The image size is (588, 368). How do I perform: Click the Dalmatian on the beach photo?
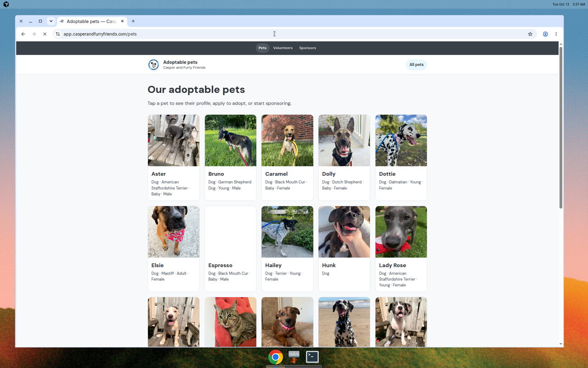[344, 322]
